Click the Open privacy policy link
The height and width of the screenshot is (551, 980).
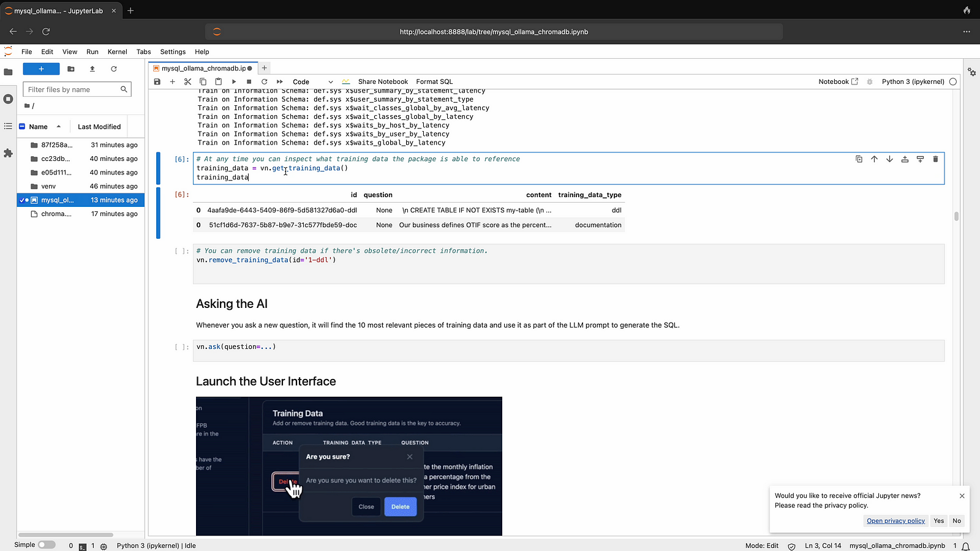pos(895,521)
